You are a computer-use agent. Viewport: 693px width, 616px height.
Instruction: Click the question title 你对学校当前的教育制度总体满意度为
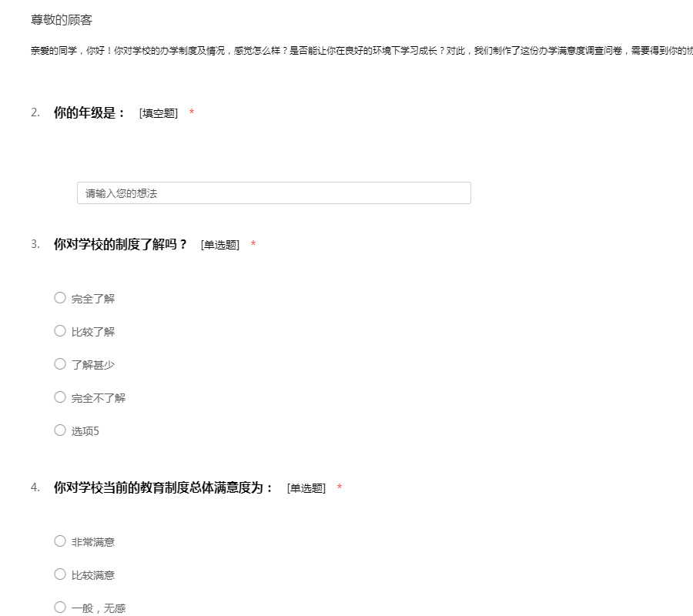163,488
